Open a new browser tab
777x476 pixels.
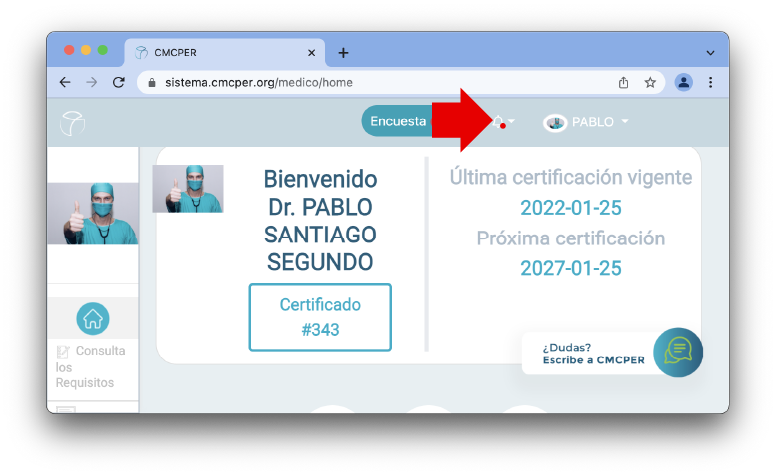click(x=343, y=53)
